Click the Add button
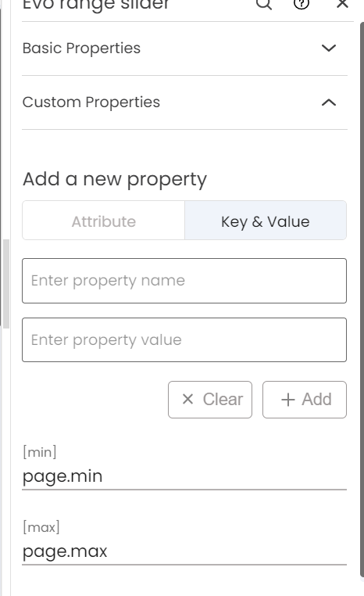The height and width of the screenshot is (596, 364). (305, 400)
